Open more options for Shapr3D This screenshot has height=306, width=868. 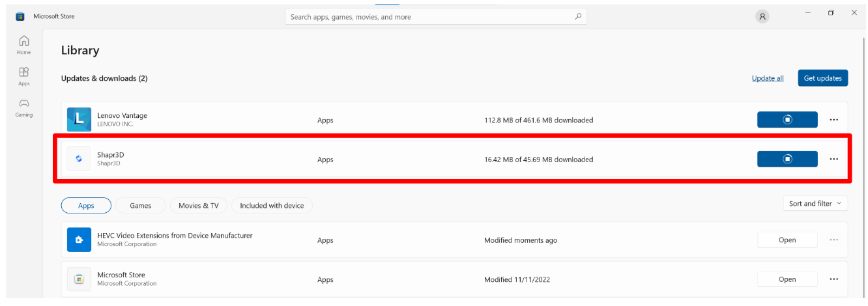click(x=833, y=159)
